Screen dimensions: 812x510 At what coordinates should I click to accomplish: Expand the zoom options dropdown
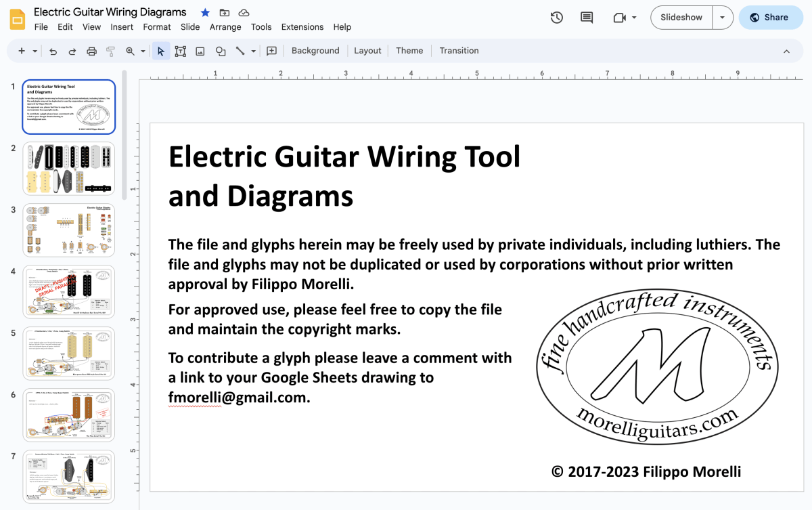tap(143, 51)
